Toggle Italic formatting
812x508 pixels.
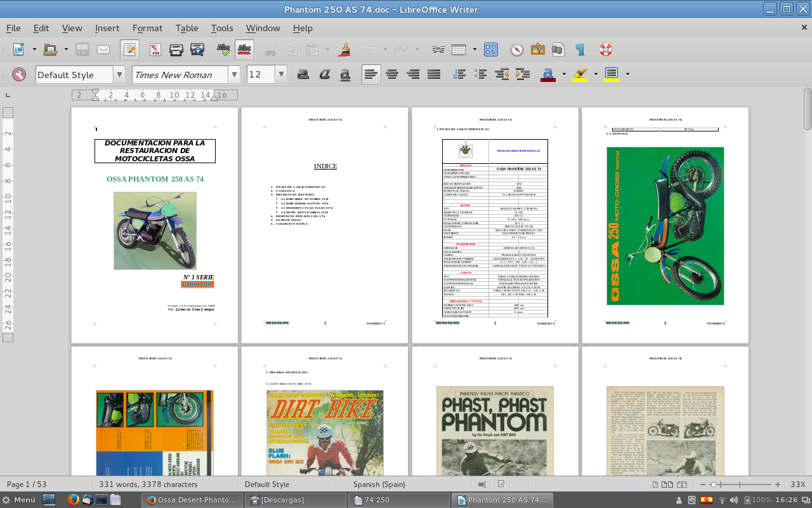point(324,74)
